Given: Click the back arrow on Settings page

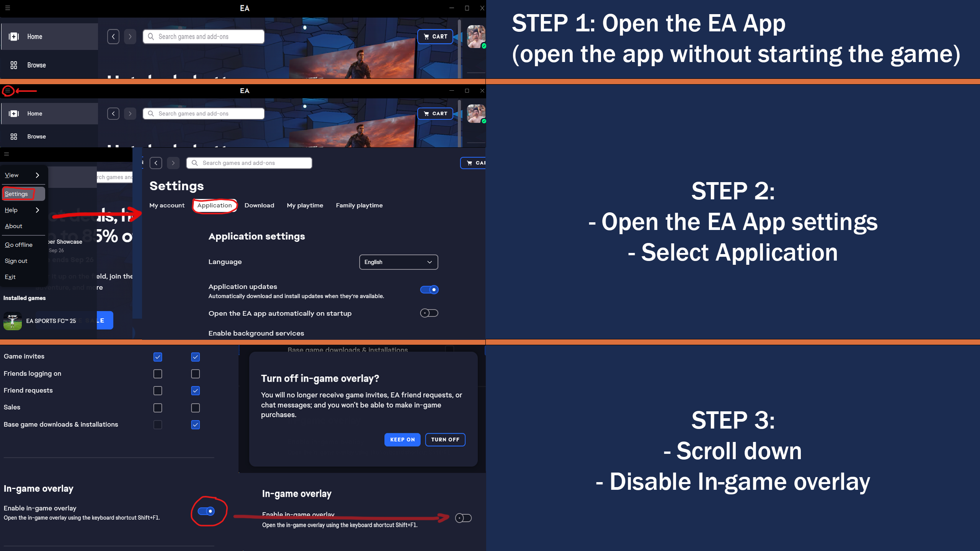Looking at the screenshot, I should 156,163.
